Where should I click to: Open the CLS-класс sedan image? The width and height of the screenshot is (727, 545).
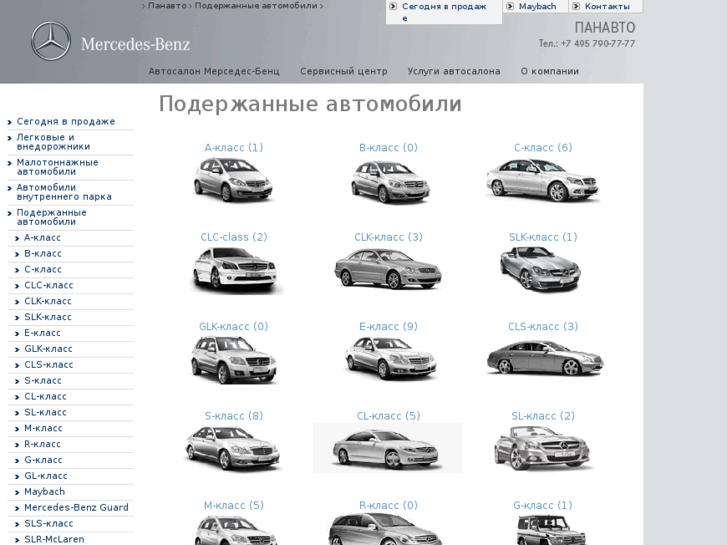click(543, 358)
